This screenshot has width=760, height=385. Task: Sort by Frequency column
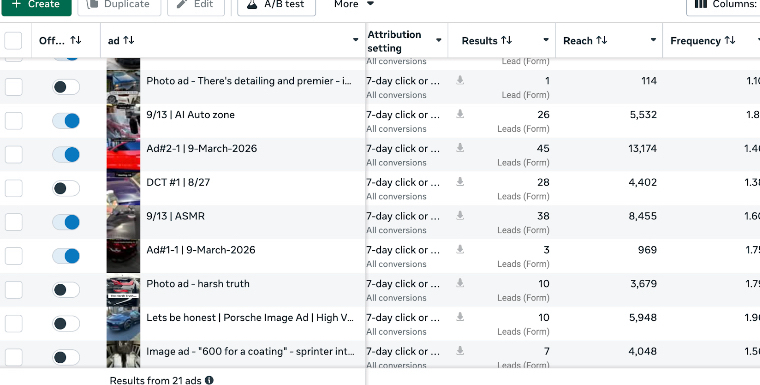pos(730,40)
